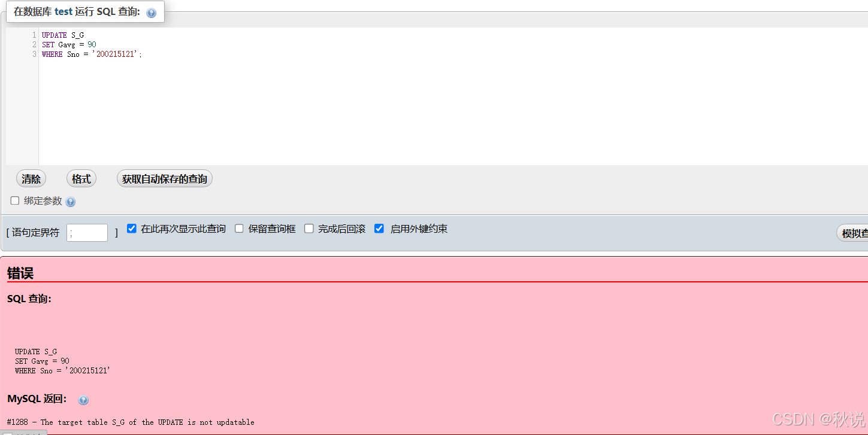This screenshot has height=435, width=868.
Task: Open help icon next to SQL query title
Action: (x=152, y=13)
